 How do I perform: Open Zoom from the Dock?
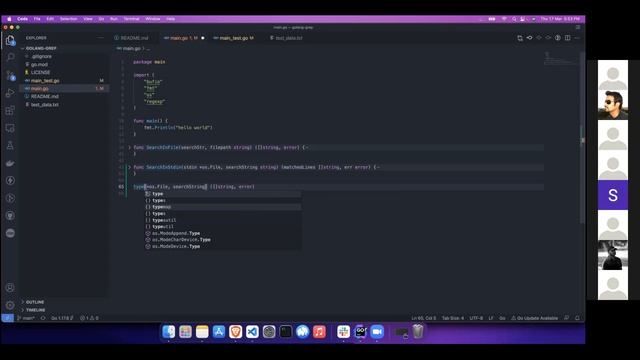[x=377, y=332]
